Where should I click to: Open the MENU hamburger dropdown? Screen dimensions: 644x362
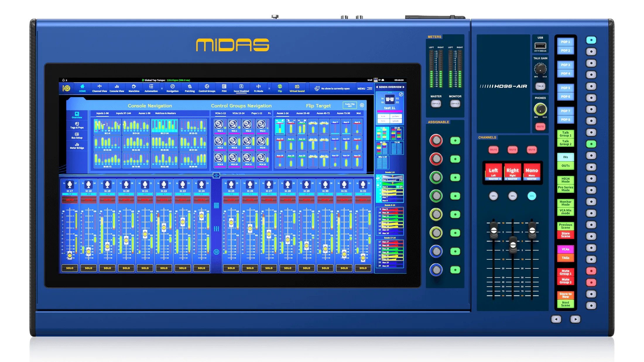[x=369, y=88]
